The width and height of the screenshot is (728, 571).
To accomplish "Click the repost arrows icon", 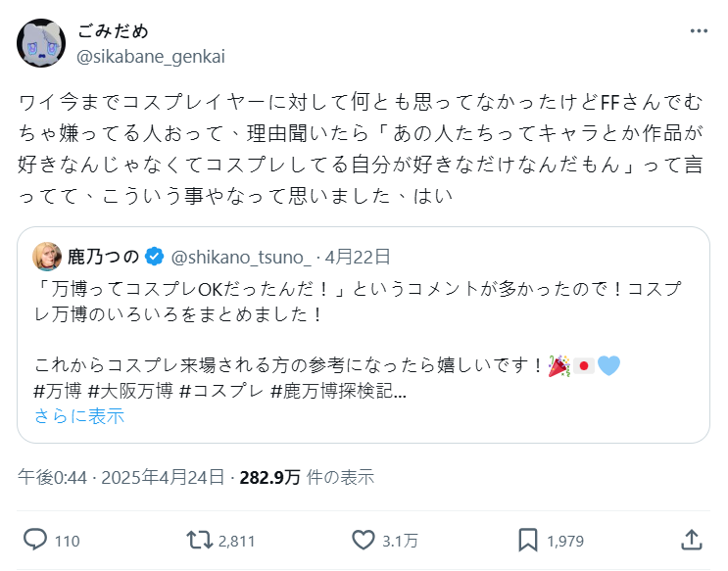I will (199, 540).
